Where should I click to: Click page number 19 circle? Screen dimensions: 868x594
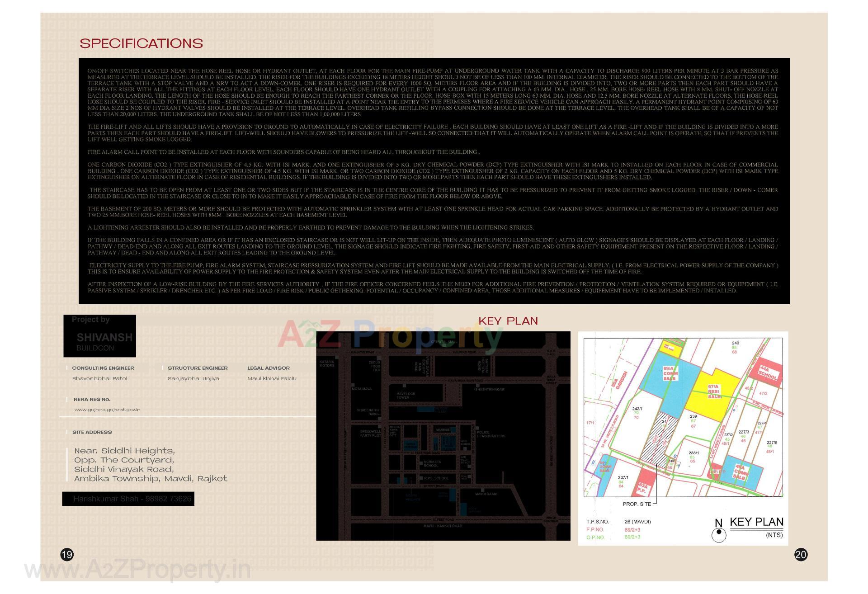67,555
